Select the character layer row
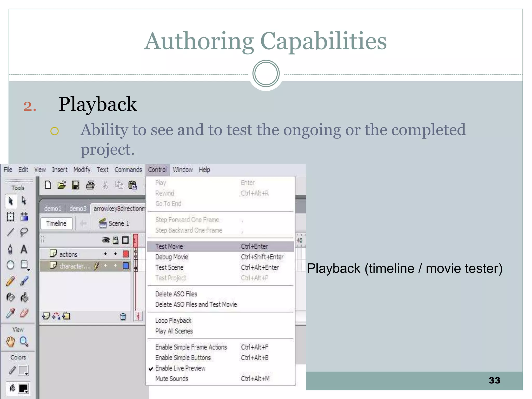Image resolution: width=532 pixels, height=399 pixels. tap(85, 266)
